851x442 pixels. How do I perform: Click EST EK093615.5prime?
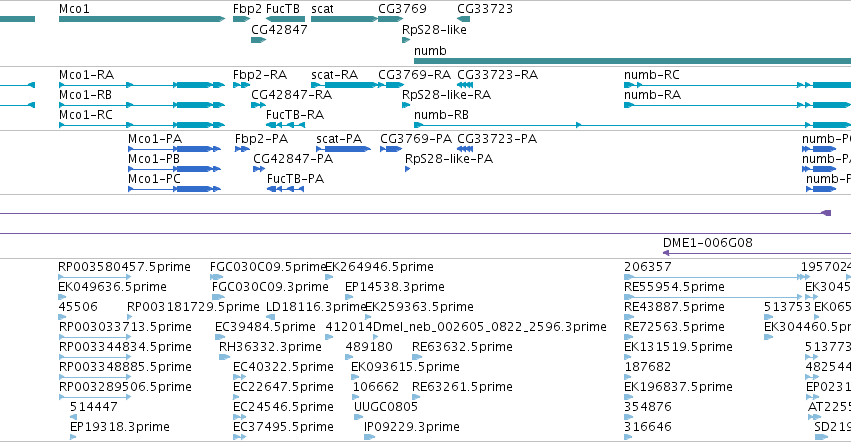pos(354,377)
